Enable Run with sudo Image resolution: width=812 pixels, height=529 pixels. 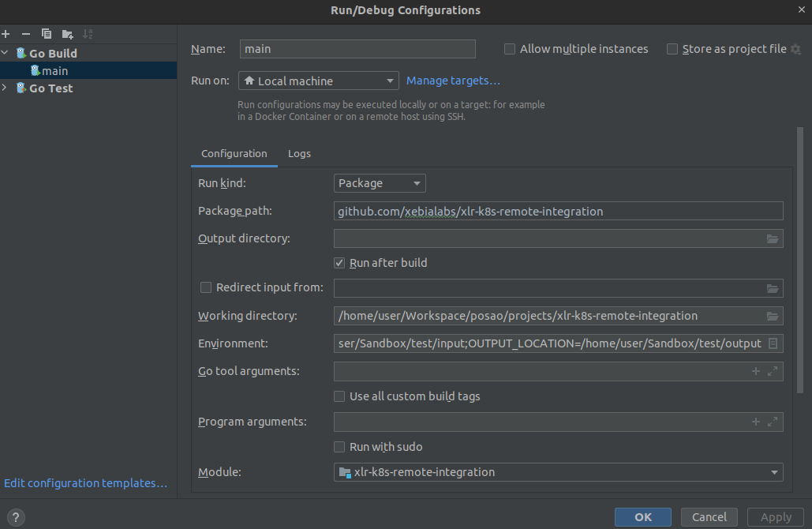point(339,447)
